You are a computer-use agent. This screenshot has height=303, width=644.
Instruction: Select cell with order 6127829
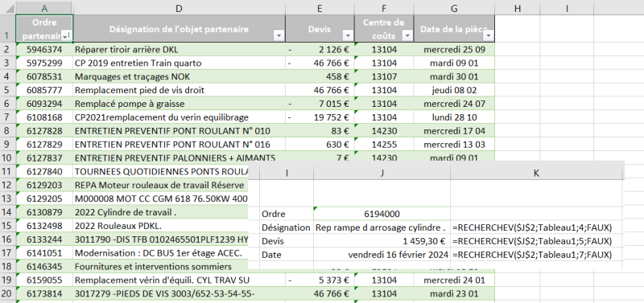tap(45, 145)
